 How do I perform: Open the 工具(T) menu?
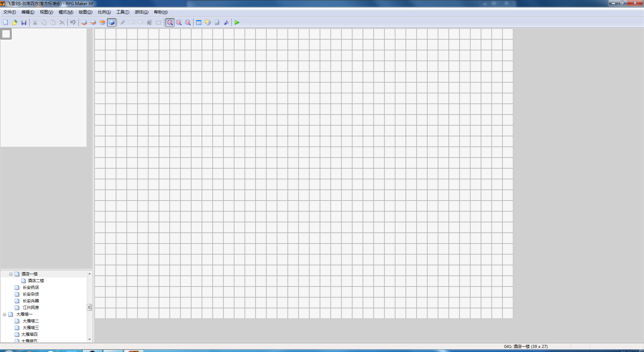123,12
